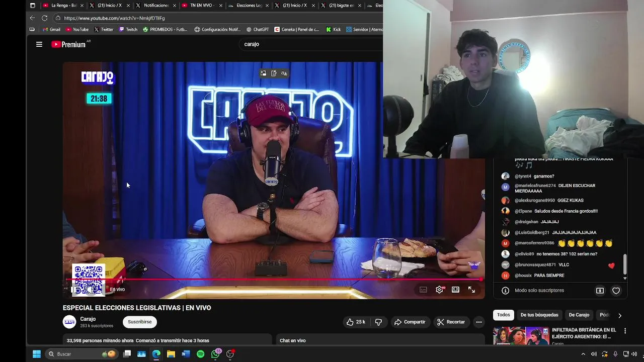Image resolution: width=644 pixels, height=362 pixels.
Task: Click the browser back arrow
Action: [x=33, y=18]
